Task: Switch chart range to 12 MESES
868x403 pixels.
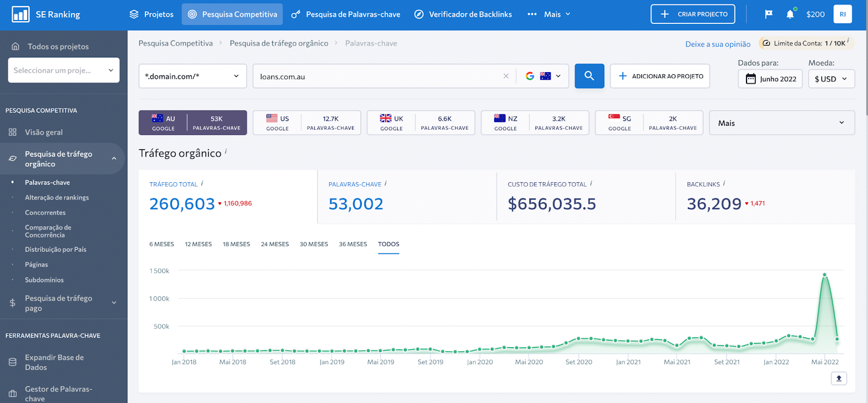Action: click(x=198, y=244)
